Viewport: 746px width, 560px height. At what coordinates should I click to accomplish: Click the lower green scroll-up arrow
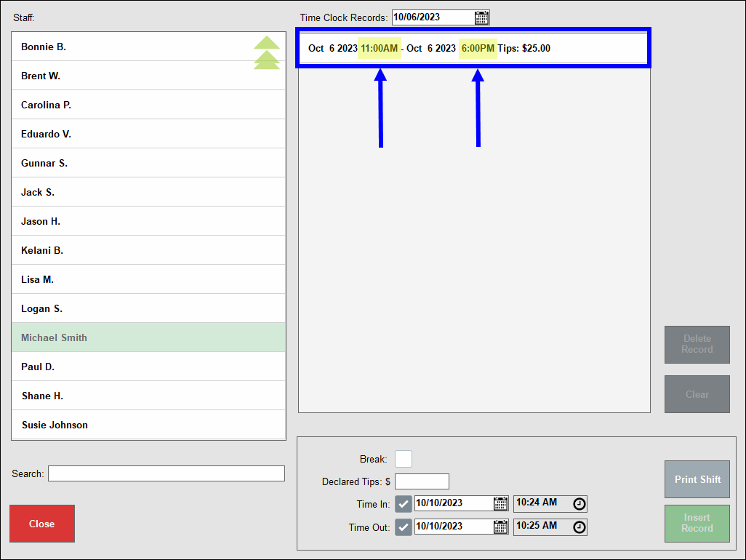(x=267, y=60)
